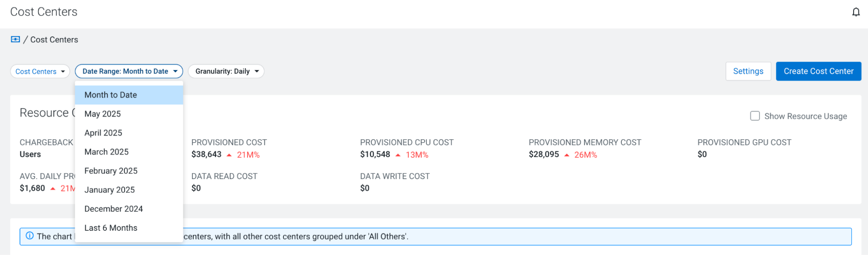Open the notifications bell icon
This screenshot has height=255, width=868.
tap(856, 12)
